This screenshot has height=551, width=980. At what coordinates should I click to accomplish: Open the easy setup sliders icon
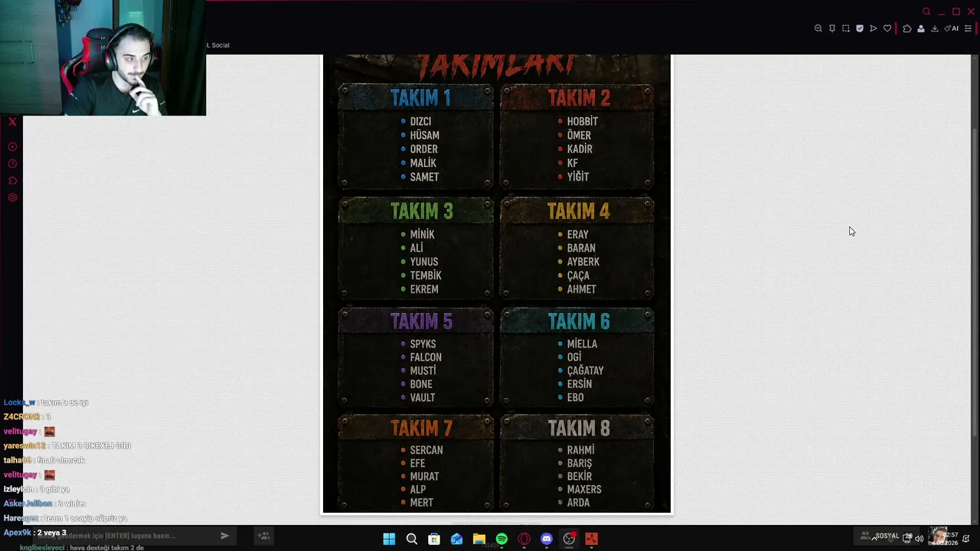click(x=968, y=28)
